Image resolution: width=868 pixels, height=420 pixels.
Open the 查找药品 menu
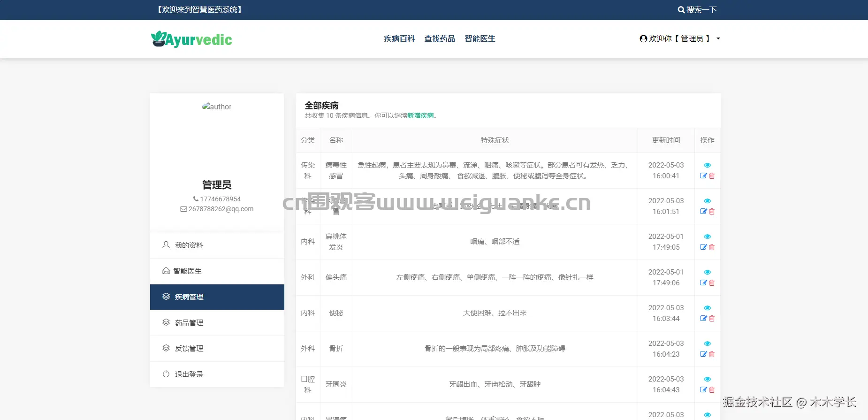point(440,38)
